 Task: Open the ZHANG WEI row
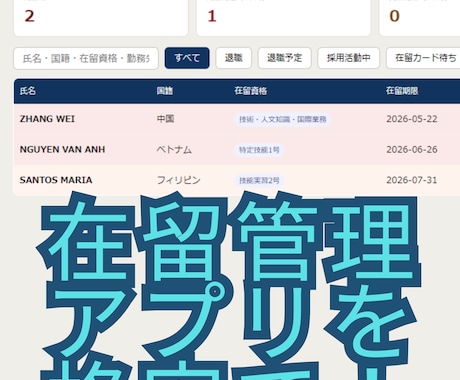pyautogui.click(x=237, y=119)
